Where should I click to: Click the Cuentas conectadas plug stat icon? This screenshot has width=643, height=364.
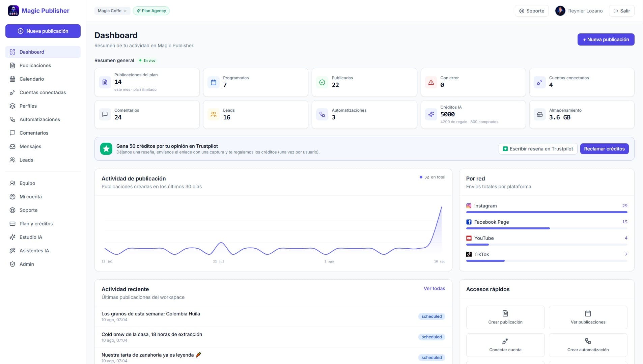coord(540,82)
